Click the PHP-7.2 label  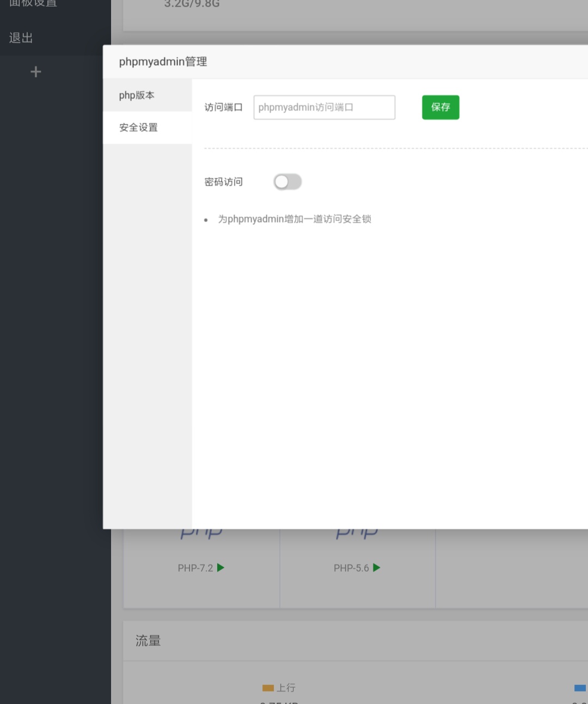coord(195,568)
